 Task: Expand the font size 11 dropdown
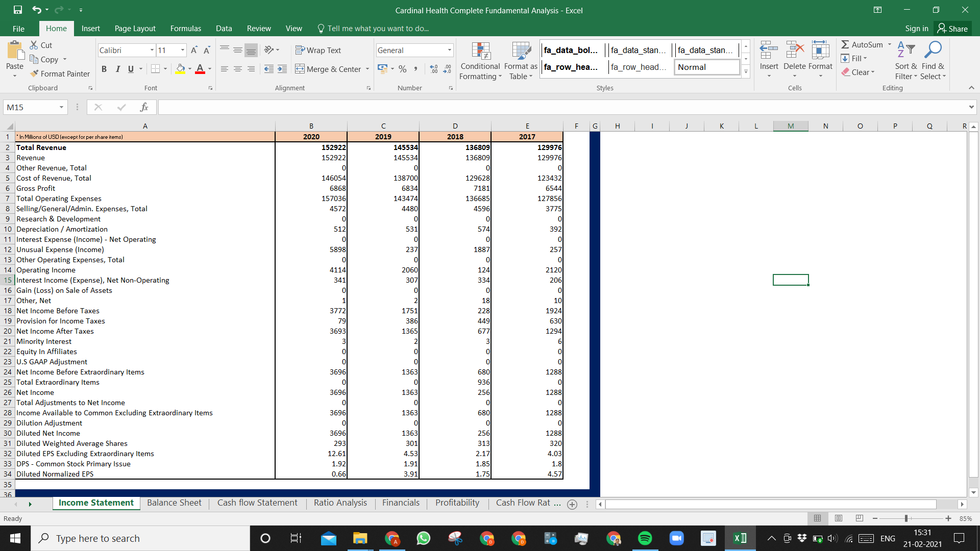[x=183, y=50]
